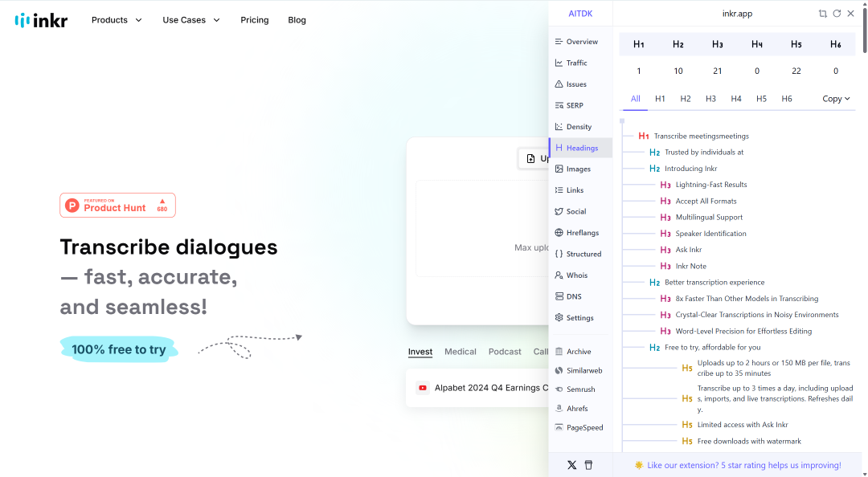
Task: Select the Invest sample tab
Action: pyautogui.click(x=420, y=352)
